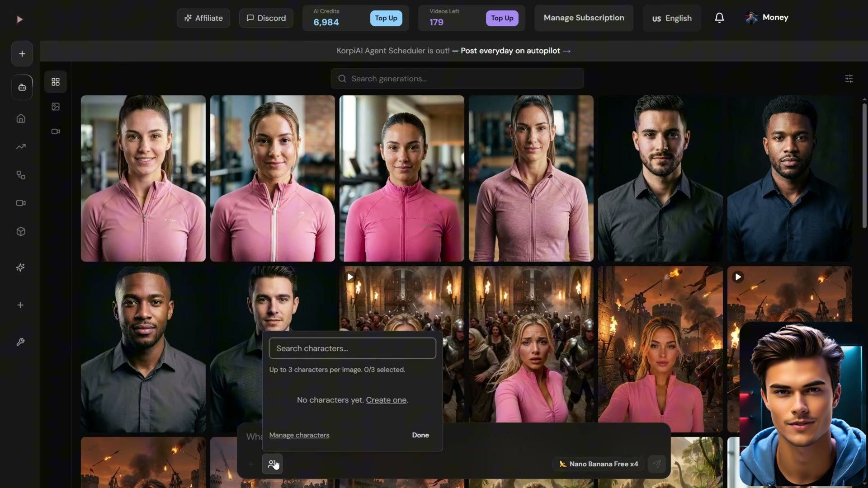The width and height of the screenshot is (868, 488).
Task: Open the blonde woman with knights image
Action: (x=531, y=344)
